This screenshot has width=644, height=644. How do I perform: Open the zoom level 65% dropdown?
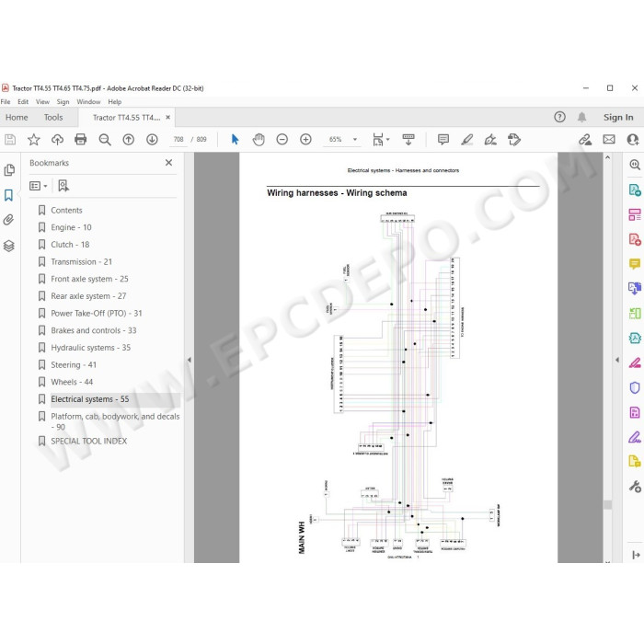tap(355, 140)
